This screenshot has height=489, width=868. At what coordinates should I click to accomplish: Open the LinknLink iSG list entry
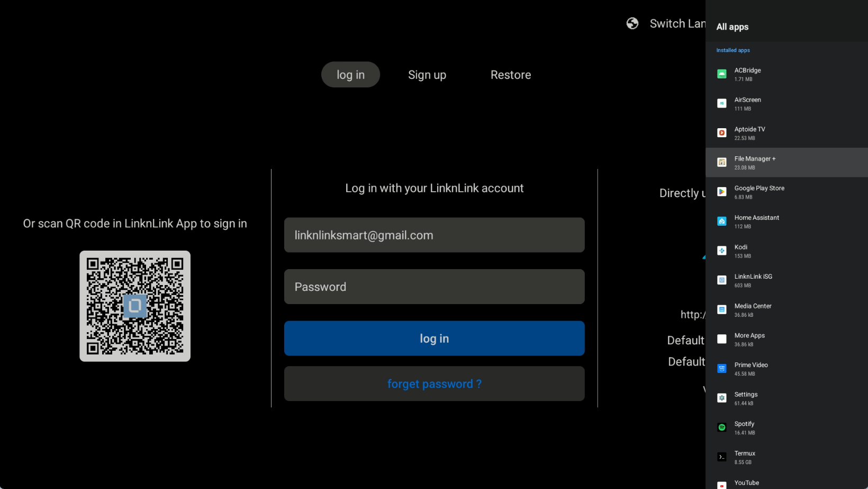coord(786,280)
